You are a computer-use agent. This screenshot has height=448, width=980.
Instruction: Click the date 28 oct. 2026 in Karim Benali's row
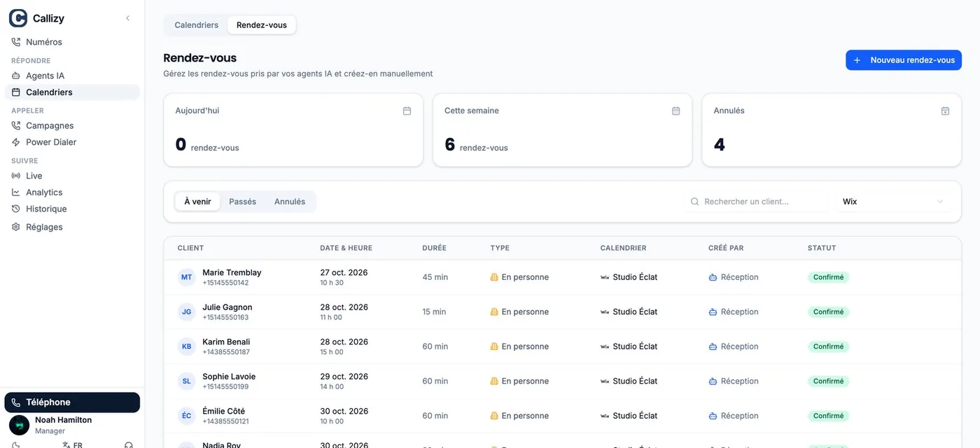[x=344, y=342]
